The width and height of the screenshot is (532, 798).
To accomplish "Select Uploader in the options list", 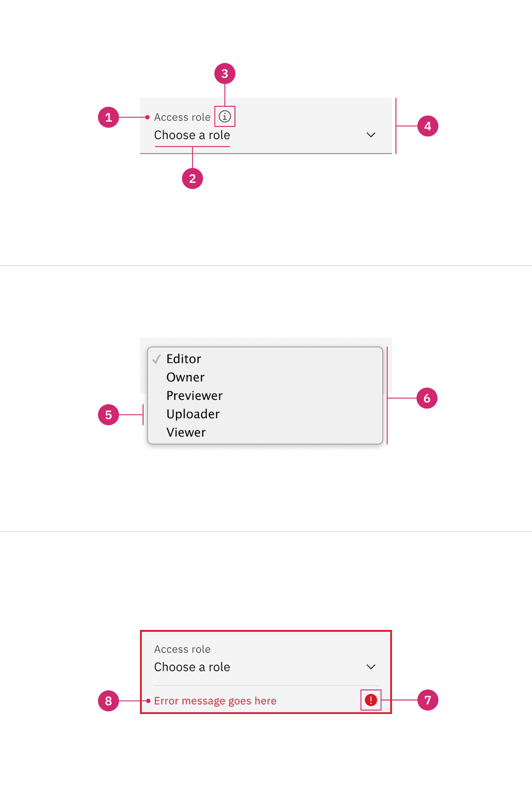I will (193, 414).
